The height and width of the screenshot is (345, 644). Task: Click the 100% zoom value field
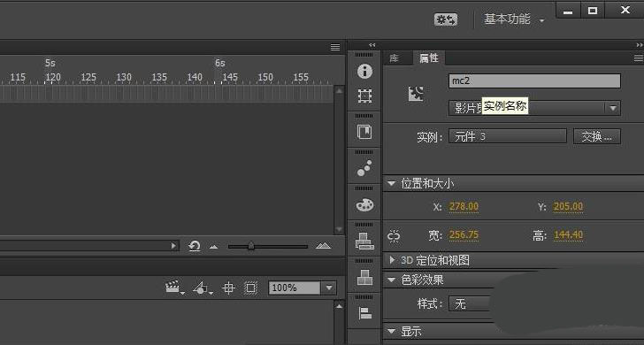tap(295, 287)
